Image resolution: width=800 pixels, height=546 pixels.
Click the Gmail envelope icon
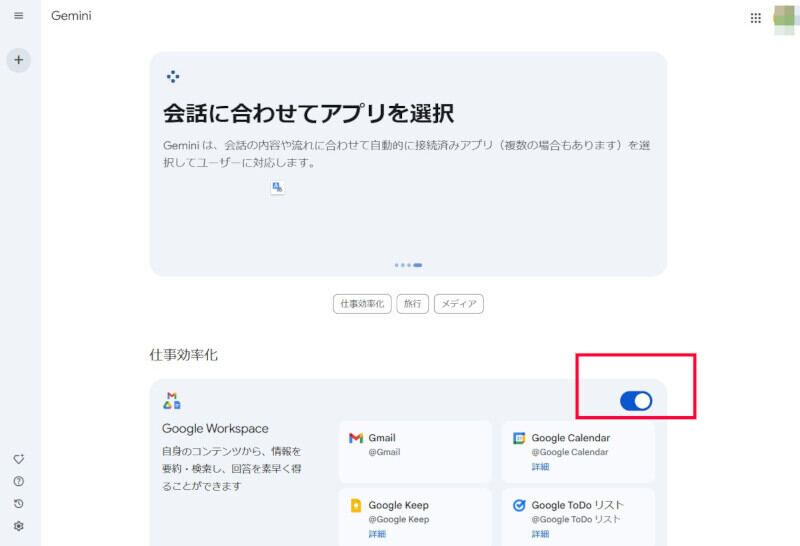(x=356, y=438)
